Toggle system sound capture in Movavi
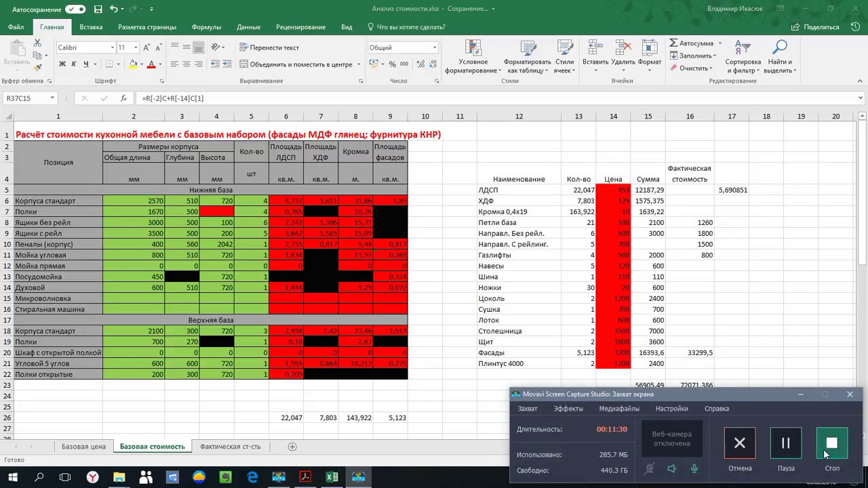 click(671, 468)
